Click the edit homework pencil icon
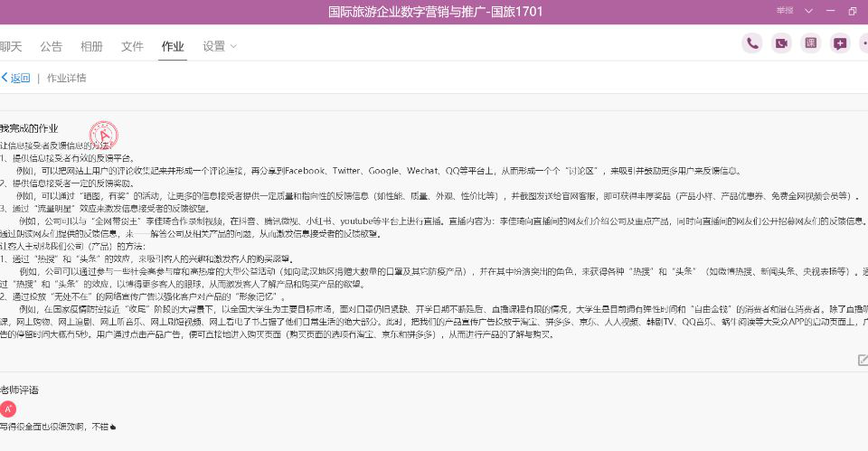The width and height of the screenshot is (868, 451). pyautogui.click(x=862, y=360)
